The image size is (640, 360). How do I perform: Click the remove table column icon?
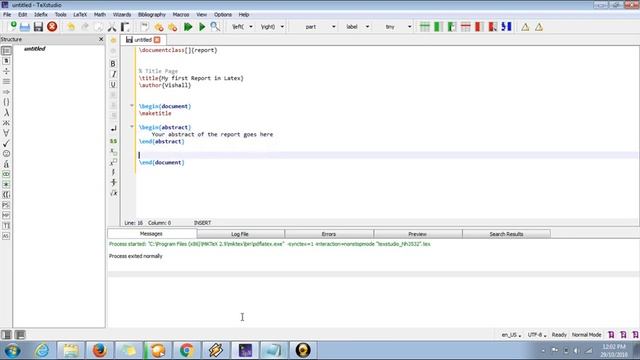479,27
